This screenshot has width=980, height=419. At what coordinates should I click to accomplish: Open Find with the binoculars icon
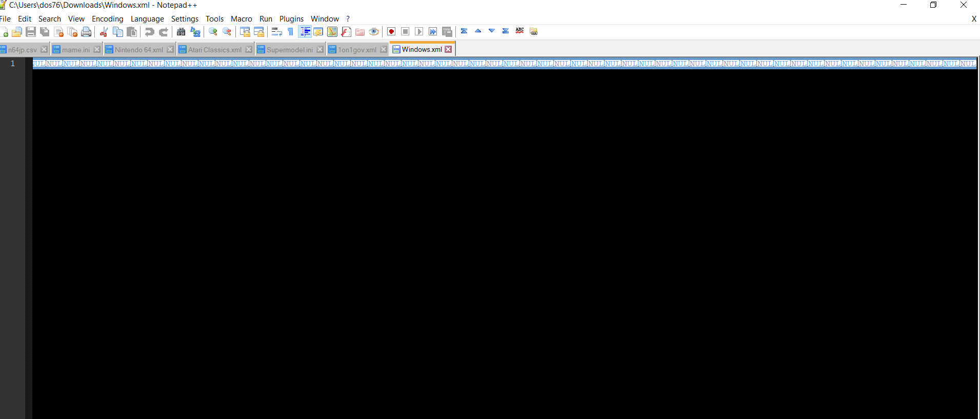(x=181, y=32)
